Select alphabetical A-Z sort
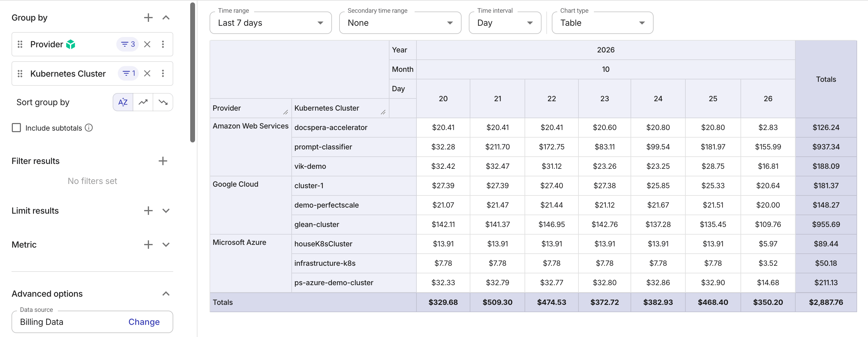The width and height of the screenshot is (868, 337). (x=123, y=102)
